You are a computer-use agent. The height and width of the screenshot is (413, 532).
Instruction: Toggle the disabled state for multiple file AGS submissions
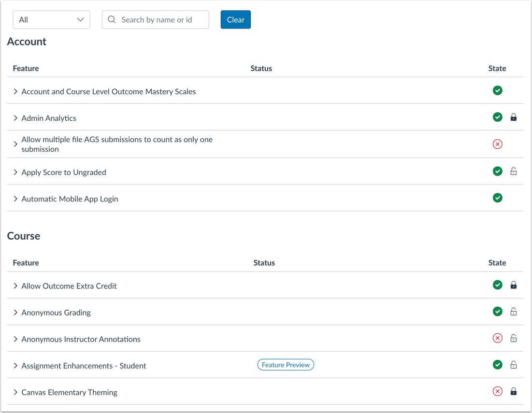click(x=497, y=144)
